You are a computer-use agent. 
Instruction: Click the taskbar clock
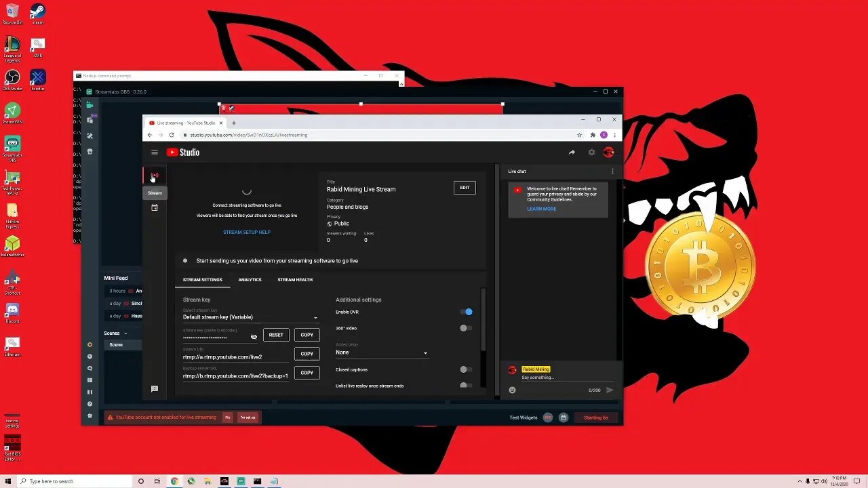pyautogui.click(x=840, y=481)
